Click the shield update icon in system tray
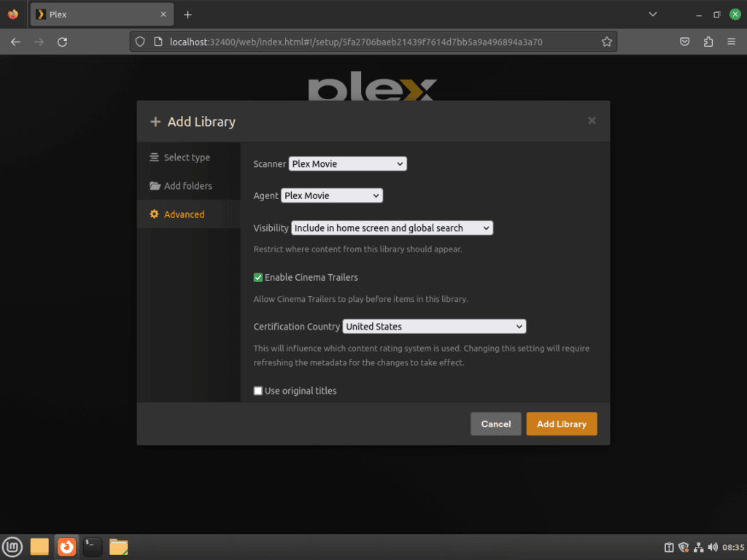This screenshot has width=747, height=560. click(x=684, y=547)
